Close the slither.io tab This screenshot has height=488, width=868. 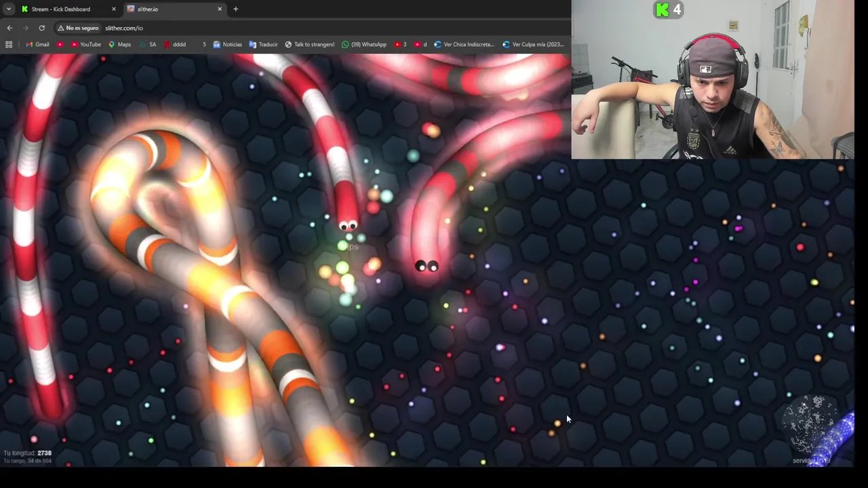220,9
